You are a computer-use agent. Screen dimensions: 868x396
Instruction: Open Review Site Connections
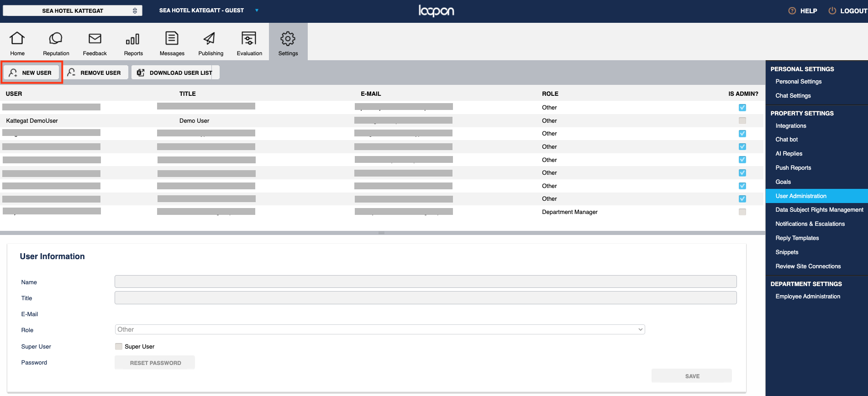click(x=808, y=266)
